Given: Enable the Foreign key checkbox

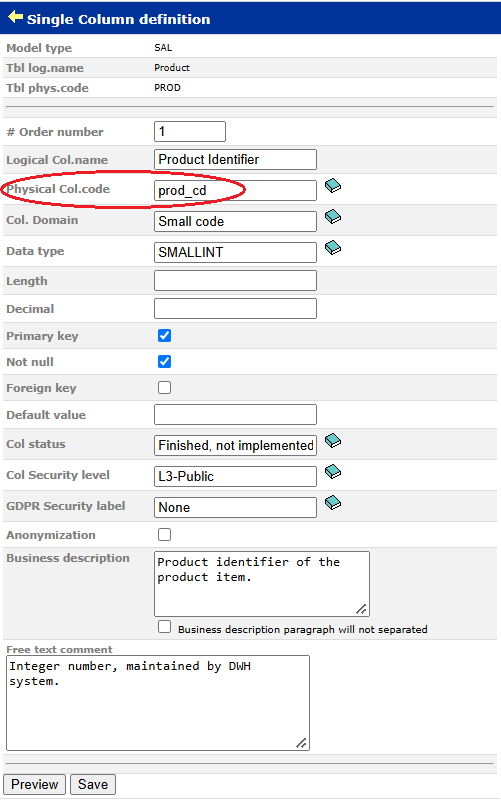Looking at the screenshot, I should tap(164, 388).
